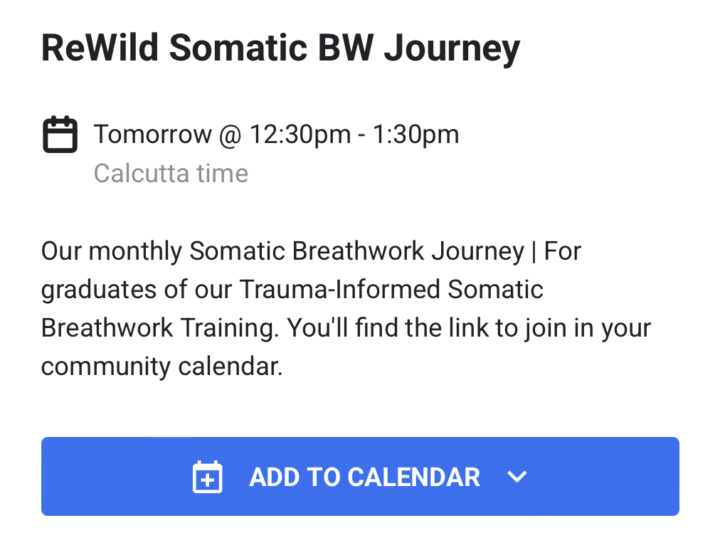Image resolution: width=720 pixels, height=538 pixels.
Task: Click the word Tomorrow in the date line
Action: tap(153, 134)
